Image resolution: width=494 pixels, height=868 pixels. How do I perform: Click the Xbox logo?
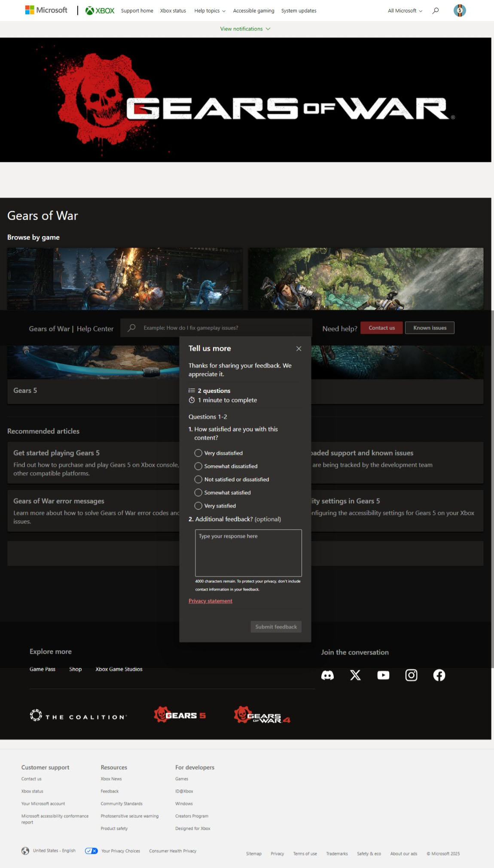click(100, 11)
